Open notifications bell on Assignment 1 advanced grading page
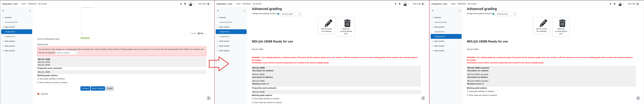644x104 pixels. pyautogui.click(x=395, y=4)
